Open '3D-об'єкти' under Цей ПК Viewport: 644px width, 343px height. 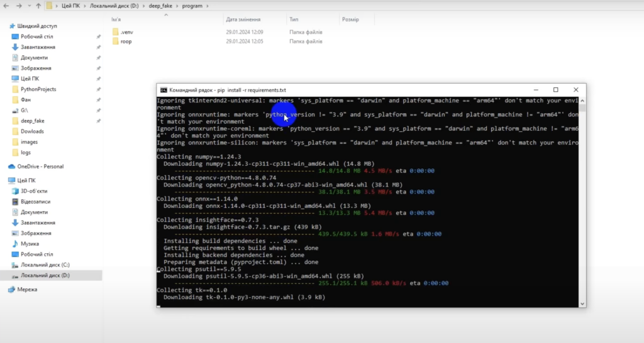[34, 191]
